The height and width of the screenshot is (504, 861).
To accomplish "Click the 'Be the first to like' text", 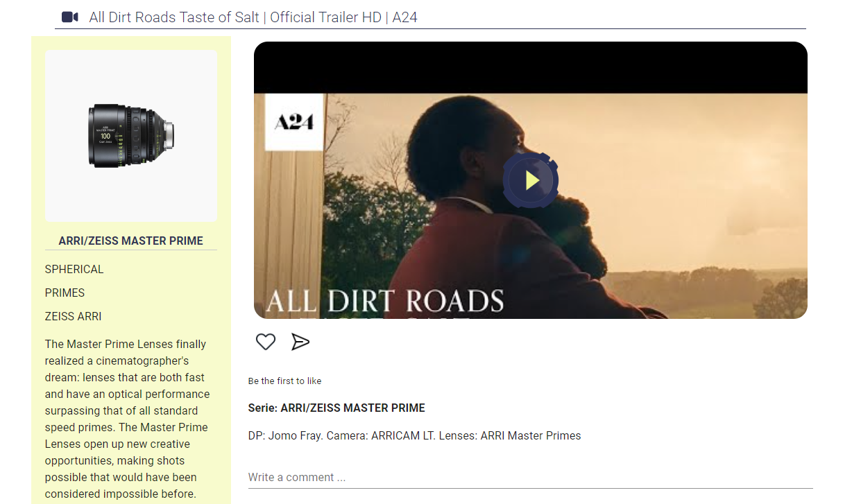I will 284,381.
